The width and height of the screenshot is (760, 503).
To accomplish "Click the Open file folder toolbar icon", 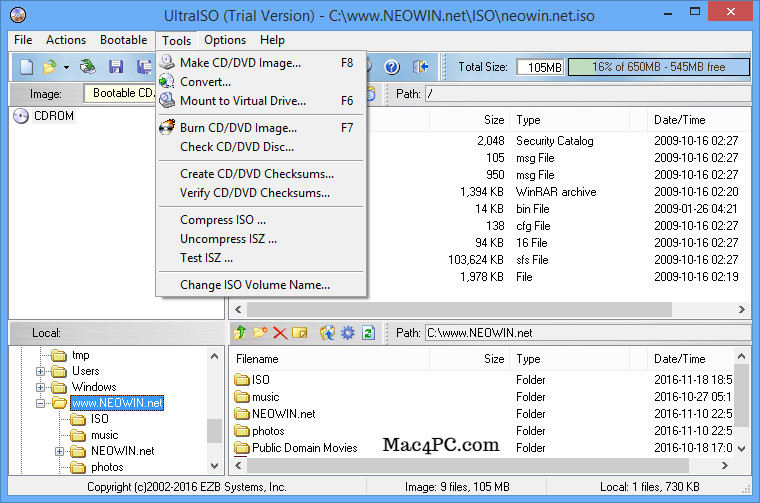I will click(x=49, y=67).
